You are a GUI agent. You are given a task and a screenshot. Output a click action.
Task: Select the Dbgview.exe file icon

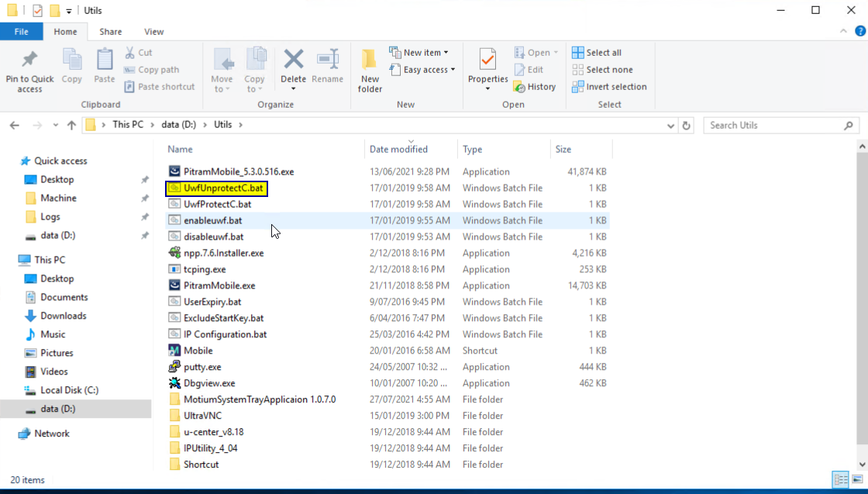coord(175,383)
